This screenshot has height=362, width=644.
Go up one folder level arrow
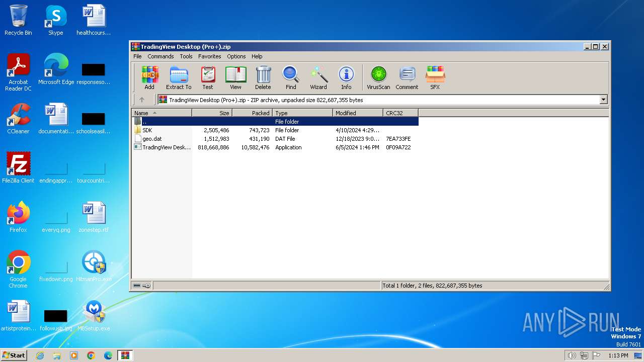click(x=142, y=100)
